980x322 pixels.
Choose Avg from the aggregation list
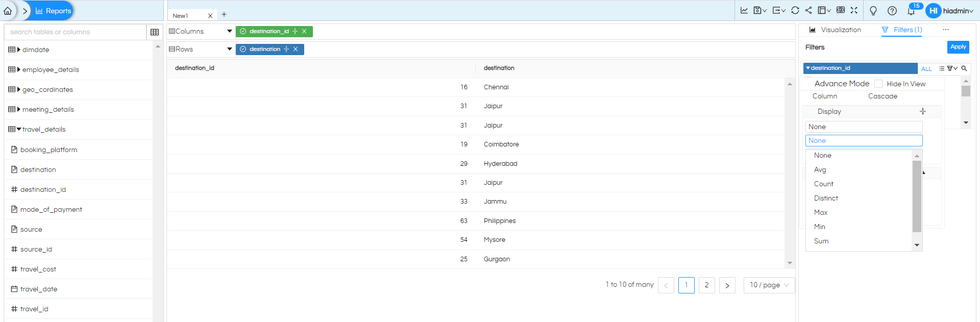coord(820,169)
